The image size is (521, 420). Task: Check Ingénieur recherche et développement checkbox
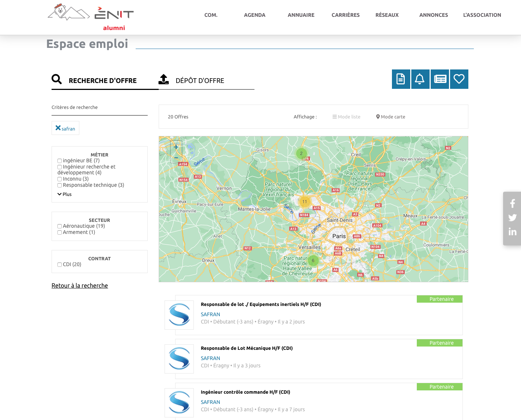pyautogui.click(x=60, y=167)
